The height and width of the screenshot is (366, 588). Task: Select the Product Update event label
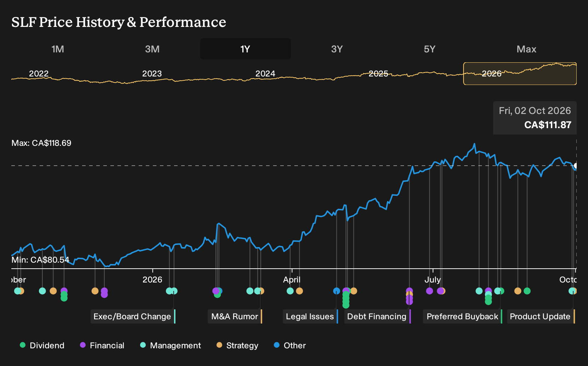point(541,316)
